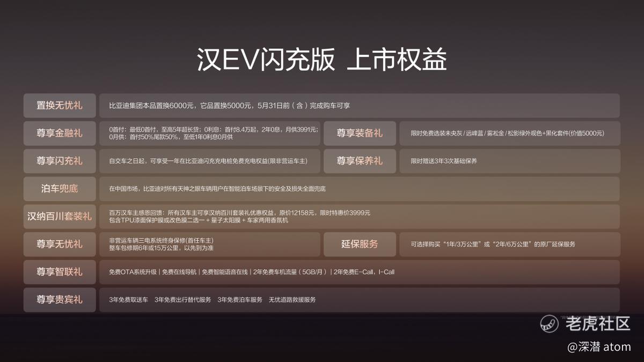This screenshot has width=644, height=362.
Task: Click the title 汉EV闪充版 上市权益
Action: pos(321,61)
